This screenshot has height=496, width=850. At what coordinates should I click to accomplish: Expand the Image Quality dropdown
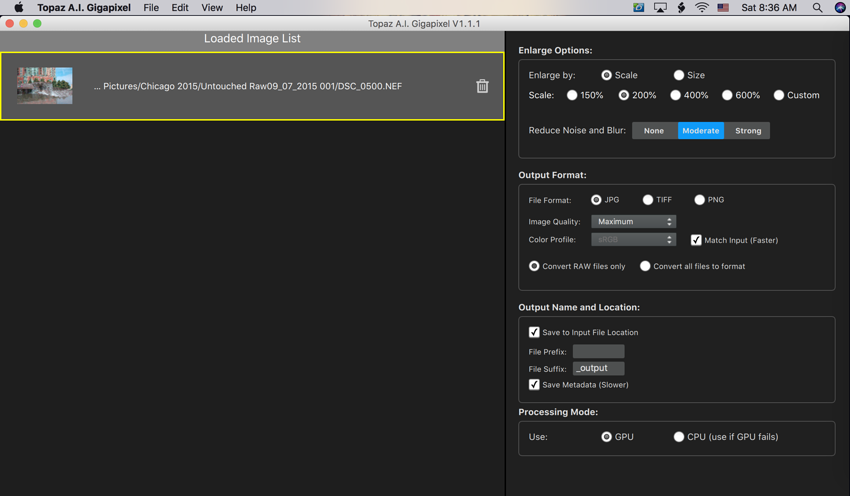(x=633, y=222)
